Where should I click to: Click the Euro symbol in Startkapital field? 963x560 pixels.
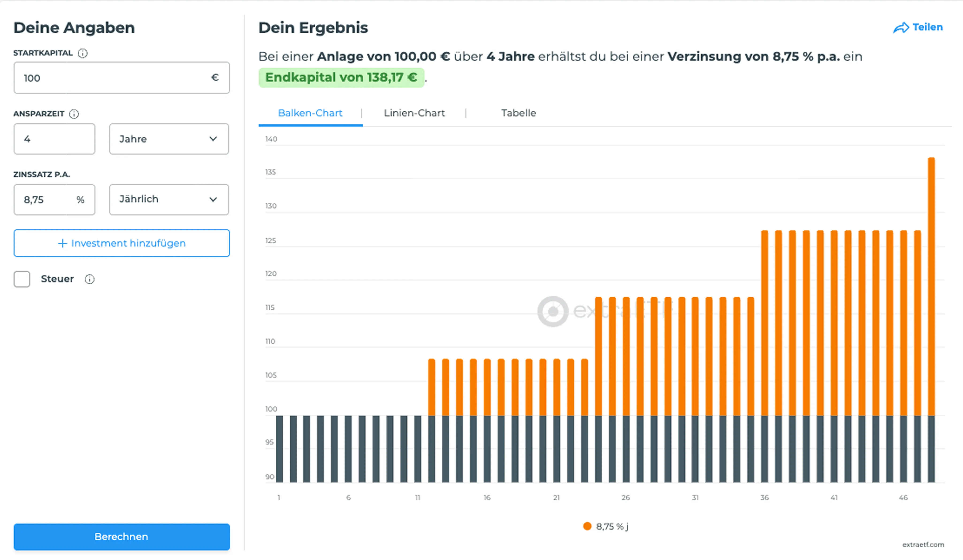[x=215, y=78]
